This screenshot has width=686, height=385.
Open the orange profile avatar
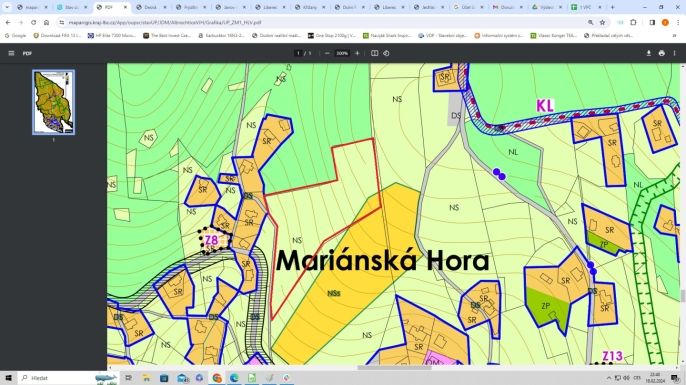click(x=665, y=22)
